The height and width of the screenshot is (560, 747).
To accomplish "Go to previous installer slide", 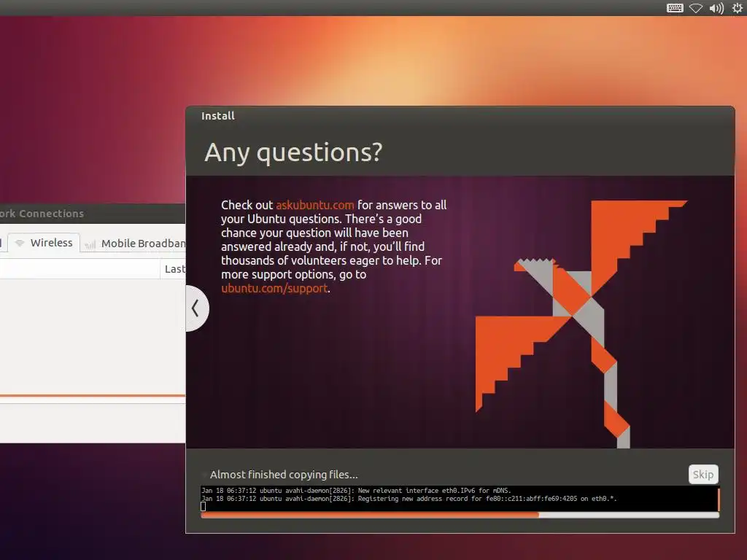I will click(x=196, y=308).
